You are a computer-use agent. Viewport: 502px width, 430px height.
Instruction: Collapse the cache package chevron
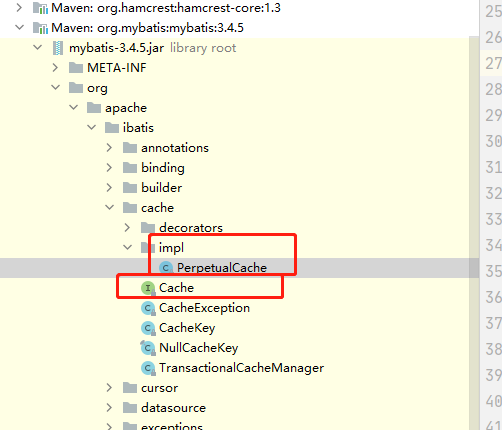tap(110, 207)
